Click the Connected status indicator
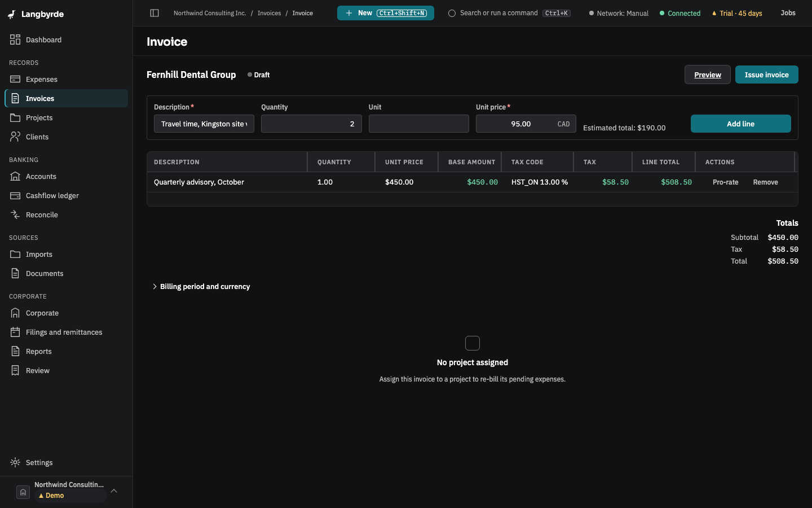812x508 pixels. click(680, 14)
